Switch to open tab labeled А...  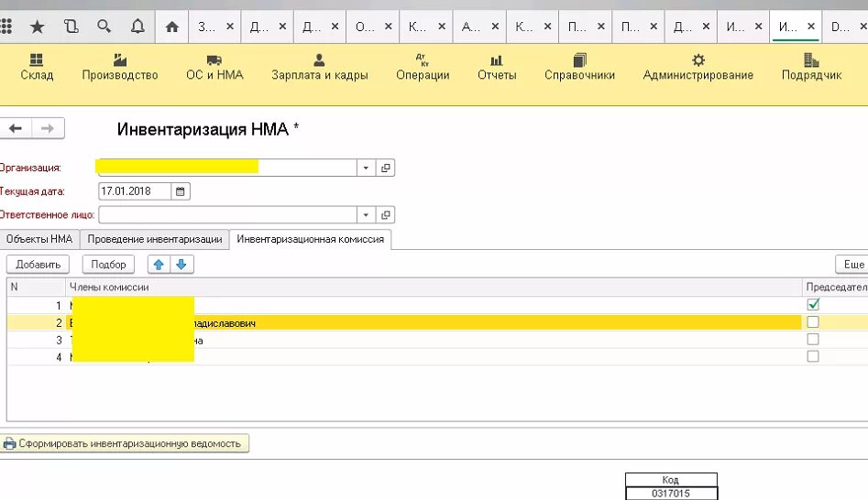[471, 27]
